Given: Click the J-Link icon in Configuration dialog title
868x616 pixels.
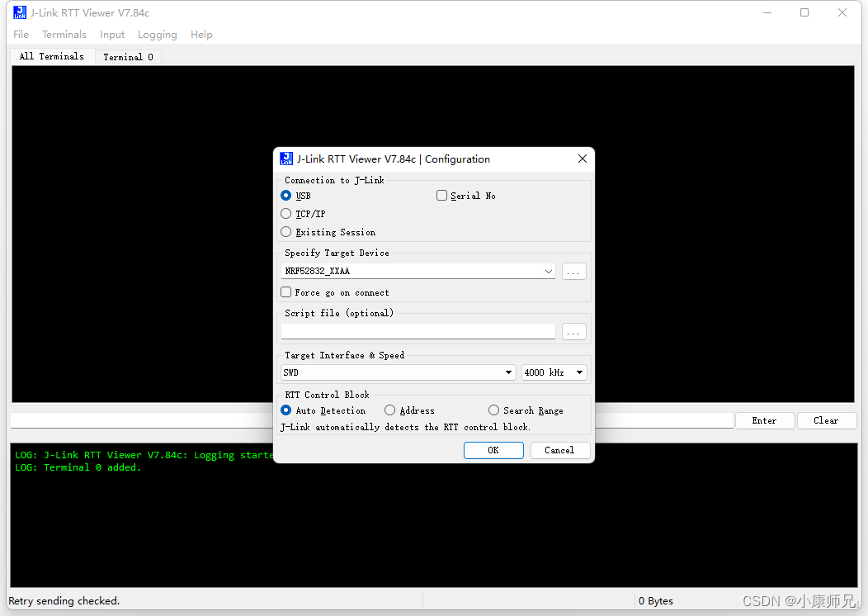Looking at the screenshot, I should (286, 159).
